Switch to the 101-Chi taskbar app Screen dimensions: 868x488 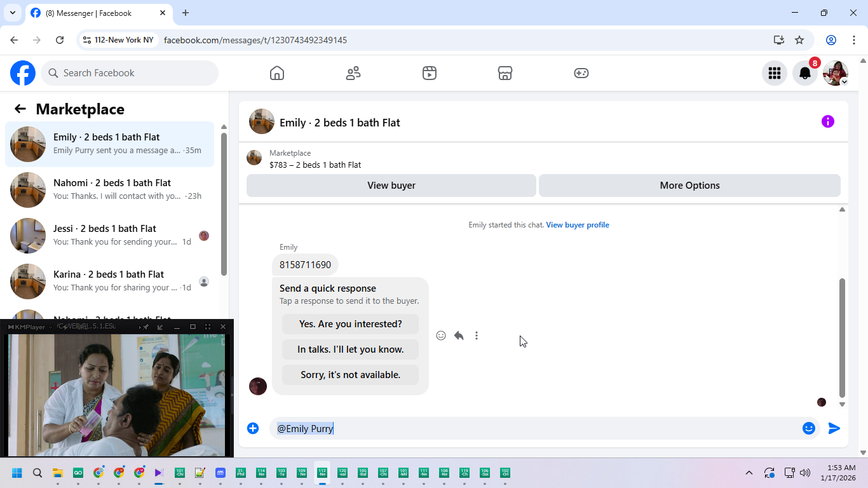click(180, 473)
